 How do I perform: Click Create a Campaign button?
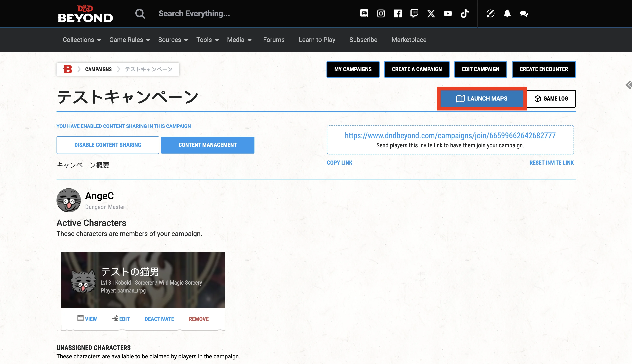[416, 69]
